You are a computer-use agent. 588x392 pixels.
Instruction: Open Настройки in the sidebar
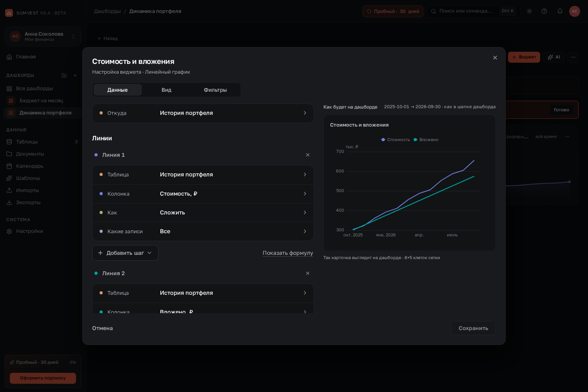[42, 231]
